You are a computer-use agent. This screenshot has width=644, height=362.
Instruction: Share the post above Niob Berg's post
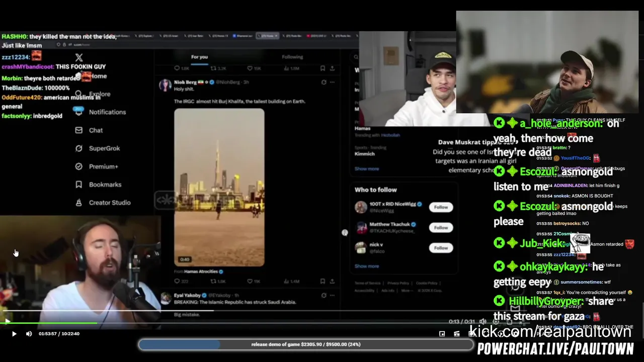[333, 68]
